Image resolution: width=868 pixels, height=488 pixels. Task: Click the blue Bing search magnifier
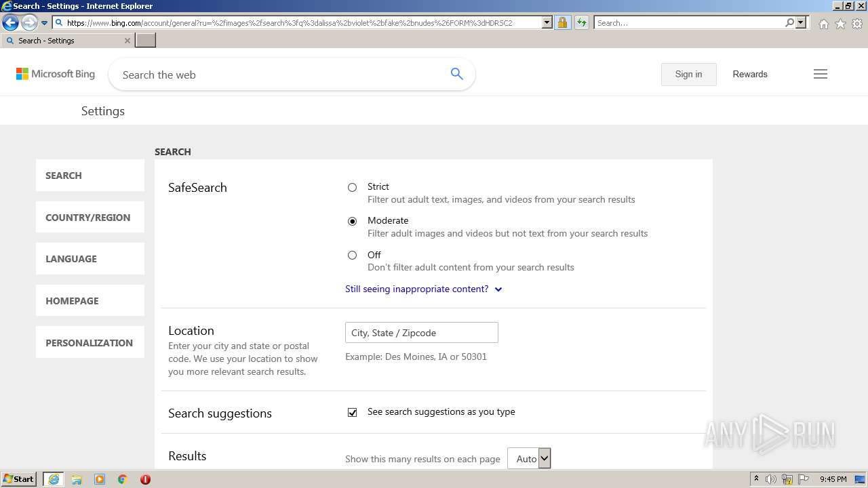click(457, 74)
